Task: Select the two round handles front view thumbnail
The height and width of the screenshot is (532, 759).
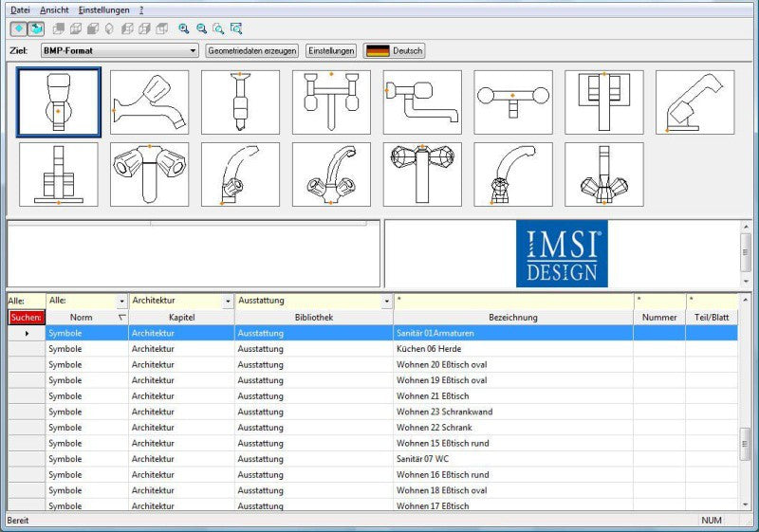Action: pos(513,102)
